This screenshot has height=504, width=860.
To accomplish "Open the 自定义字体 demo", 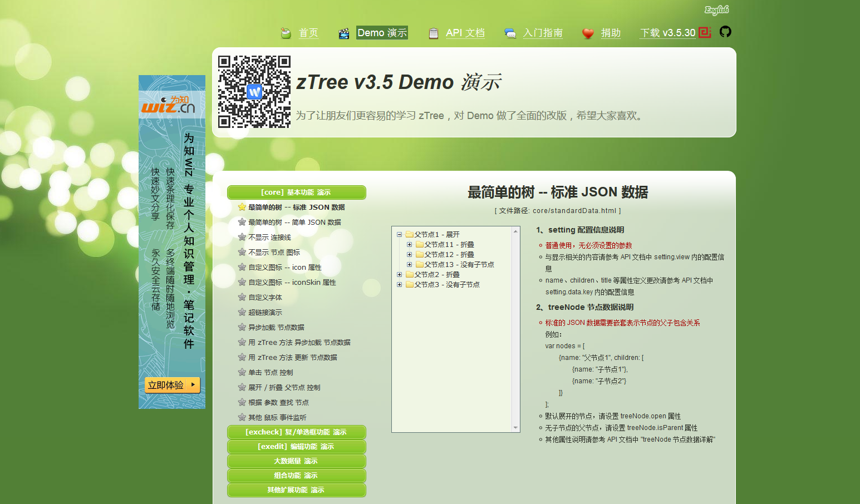I will pos(265,298).
